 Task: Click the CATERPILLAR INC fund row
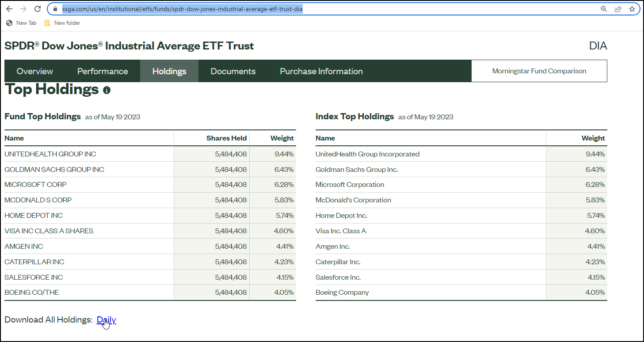tap(150, 262)
